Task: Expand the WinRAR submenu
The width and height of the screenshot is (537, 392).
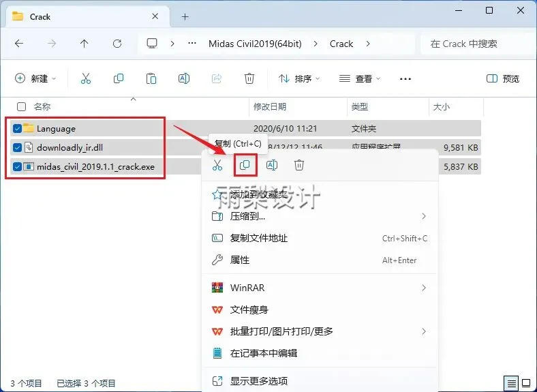Action: click(424, 288)
